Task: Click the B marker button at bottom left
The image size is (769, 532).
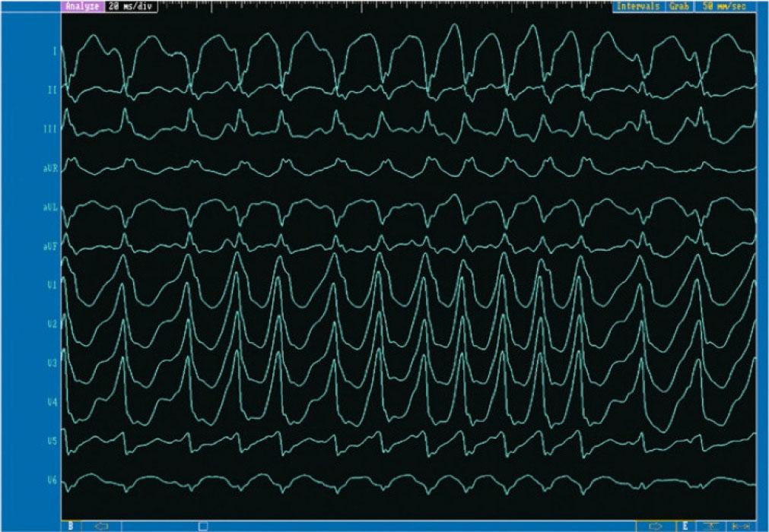Action: 69,525
